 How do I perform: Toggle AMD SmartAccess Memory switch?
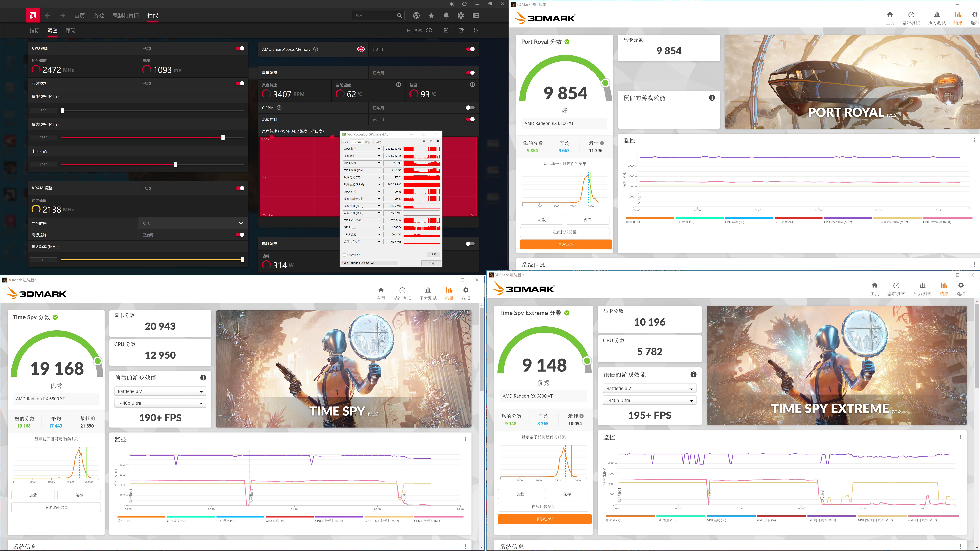click(x=470, y=49)
